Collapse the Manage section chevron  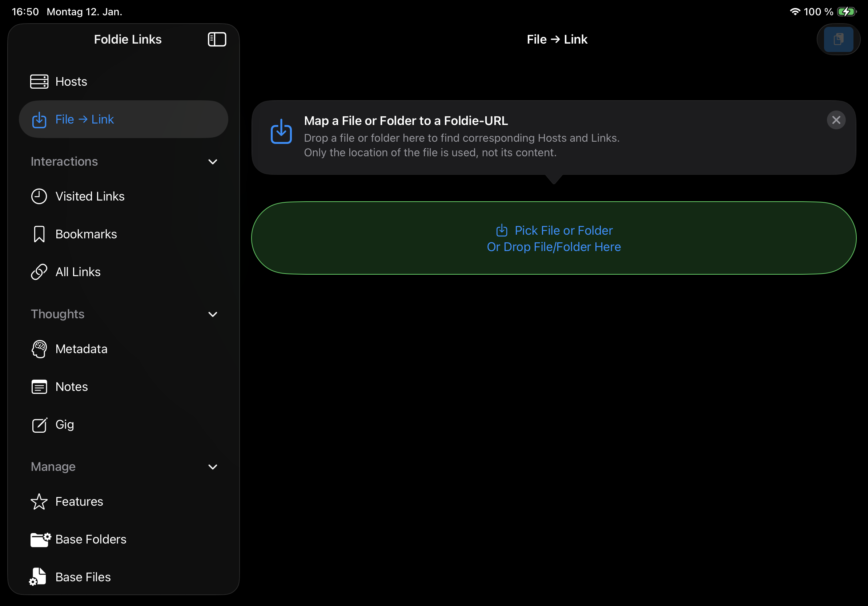point(213,467)
